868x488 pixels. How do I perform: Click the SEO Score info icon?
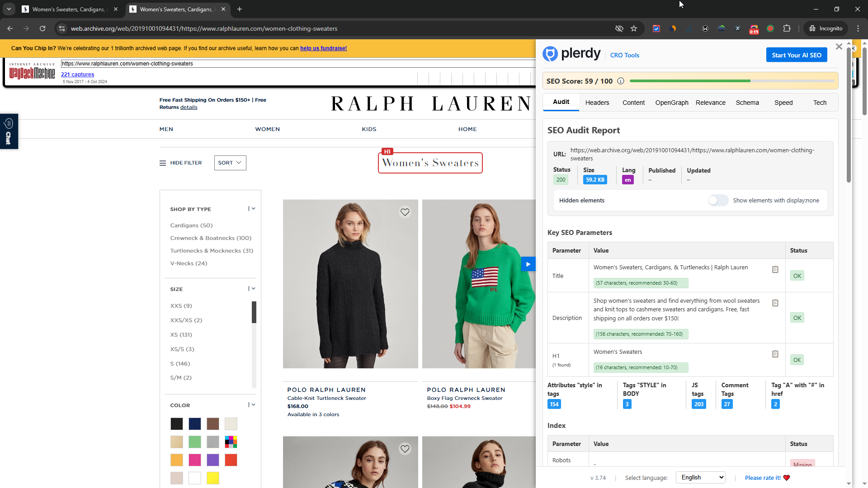tap(621, 81)
